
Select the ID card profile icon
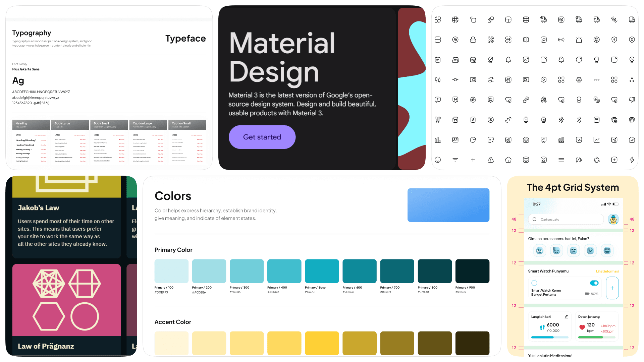[x=455, y=140]
